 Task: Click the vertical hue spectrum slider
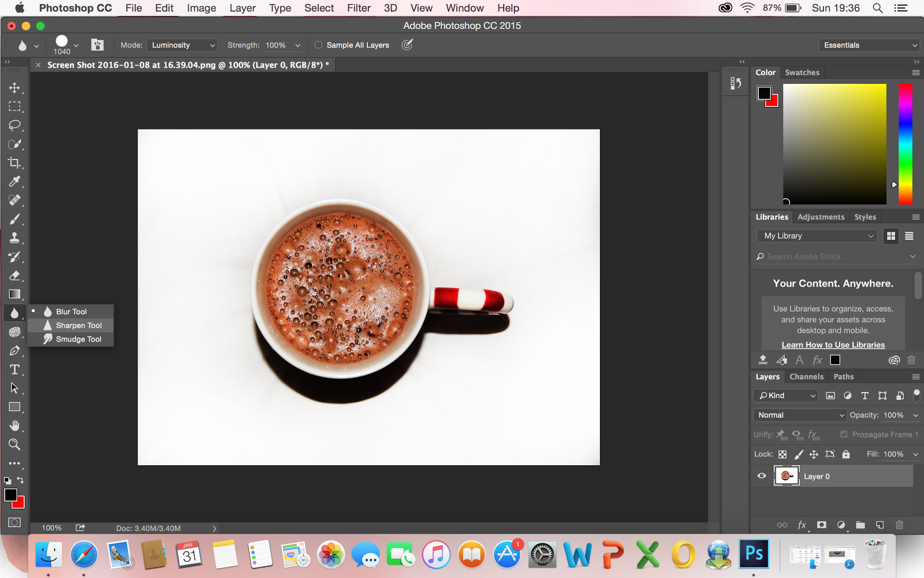(905, 143)
